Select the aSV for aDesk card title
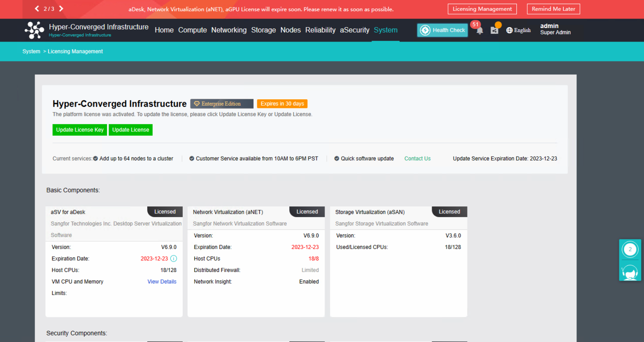The width and height of the screenshot is (644, 342). [68, 212]
